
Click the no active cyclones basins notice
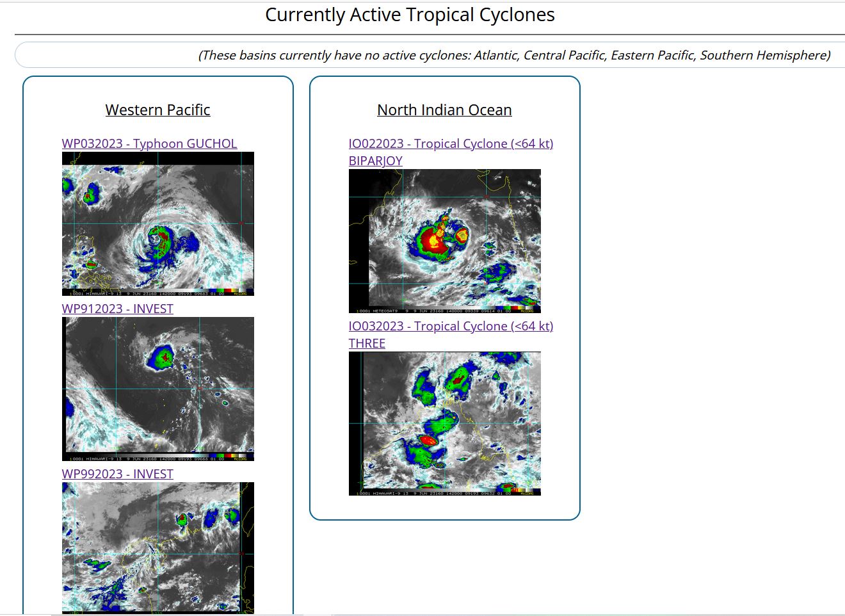[x=514, y=55]
